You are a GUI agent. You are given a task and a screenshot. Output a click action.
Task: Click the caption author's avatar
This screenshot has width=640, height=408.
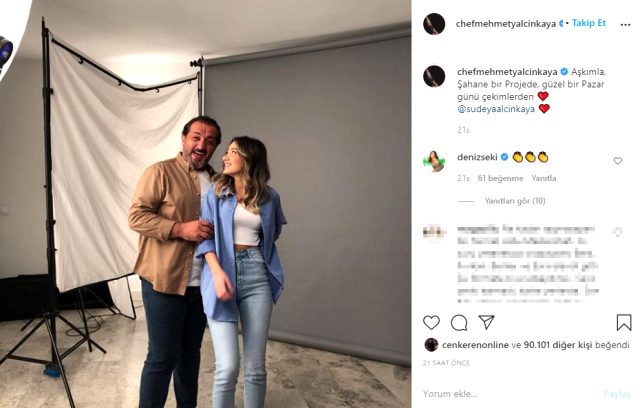click(x=434, y=77)
